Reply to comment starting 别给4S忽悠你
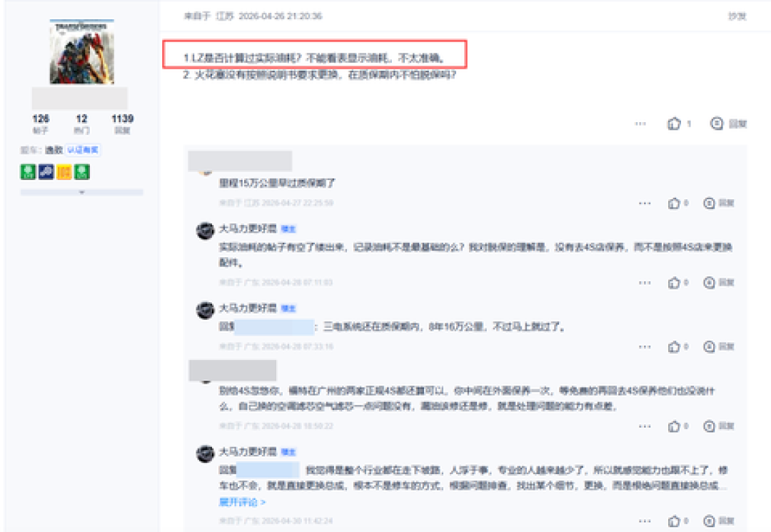Viewport: 771px width, 532px height. 718,426
